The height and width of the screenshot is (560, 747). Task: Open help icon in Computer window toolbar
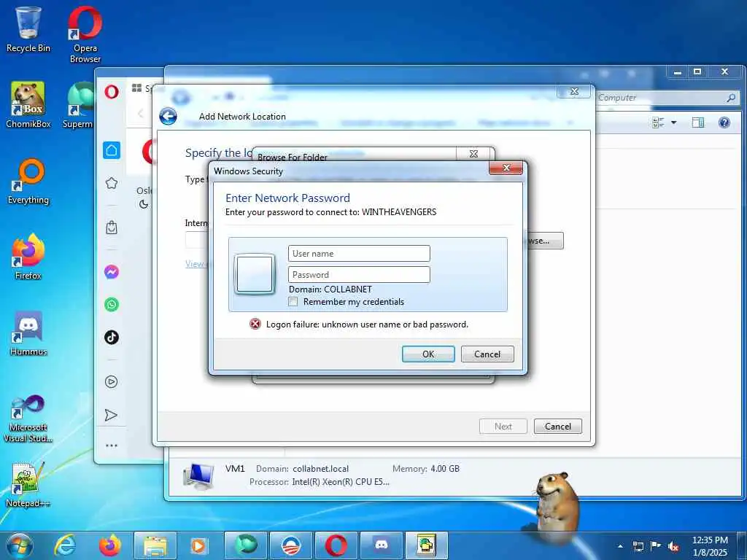(x=724, y=122)
